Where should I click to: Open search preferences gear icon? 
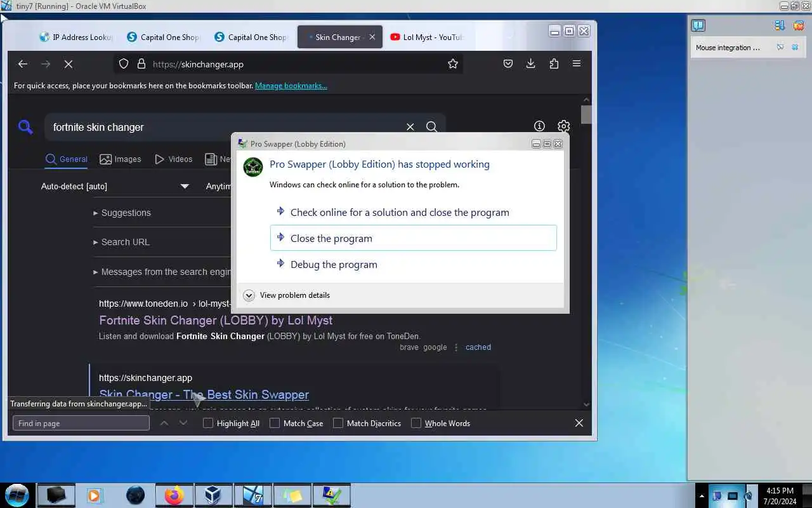[x=563, y=126]
